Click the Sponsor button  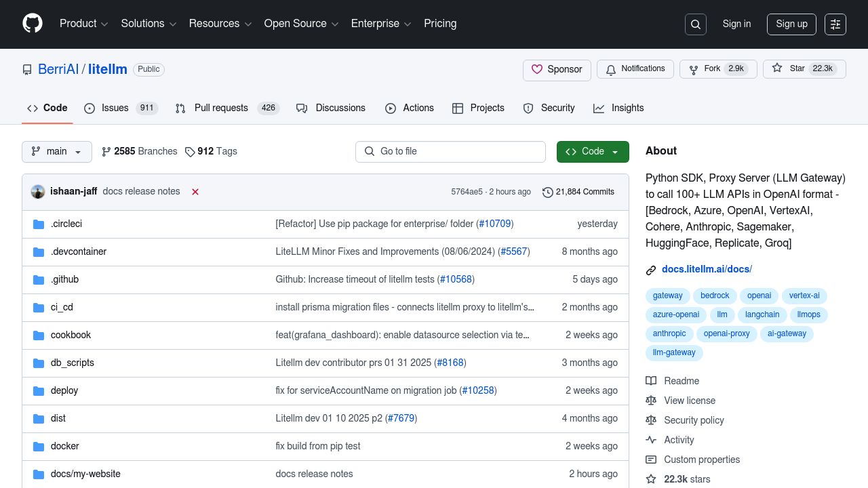557,70
